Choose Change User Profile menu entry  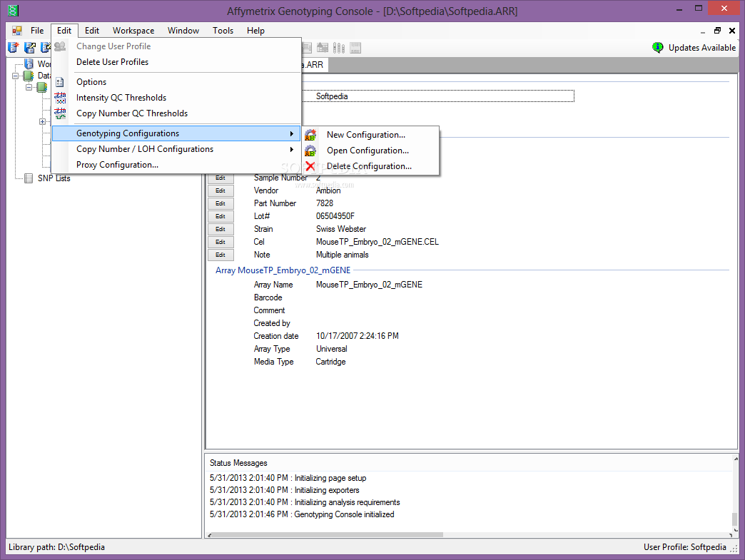[x=176, y=46]
